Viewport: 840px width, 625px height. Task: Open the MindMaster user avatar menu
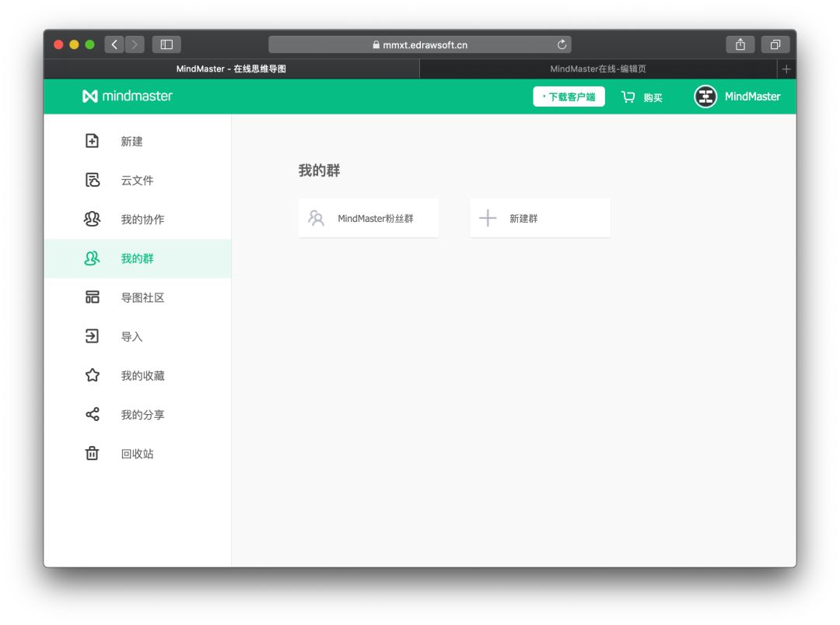pyautogui.click(x=705, y=97)
